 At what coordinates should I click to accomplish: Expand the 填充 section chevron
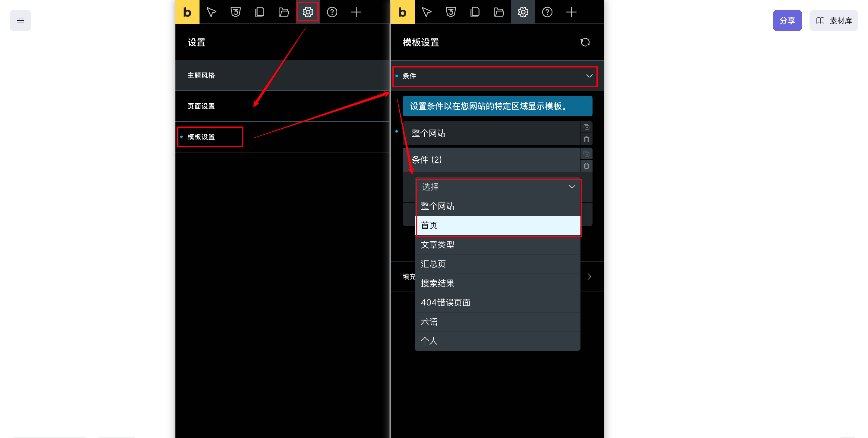(x=589, y=277)
